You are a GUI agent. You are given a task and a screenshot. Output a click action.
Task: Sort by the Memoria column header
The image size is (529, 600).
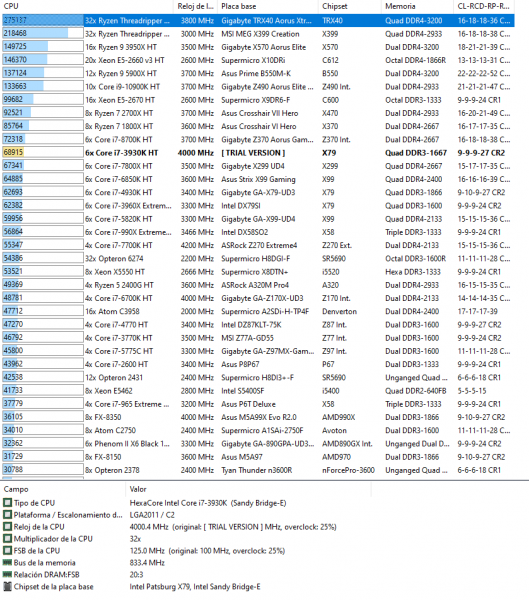[x=417, y=6]
